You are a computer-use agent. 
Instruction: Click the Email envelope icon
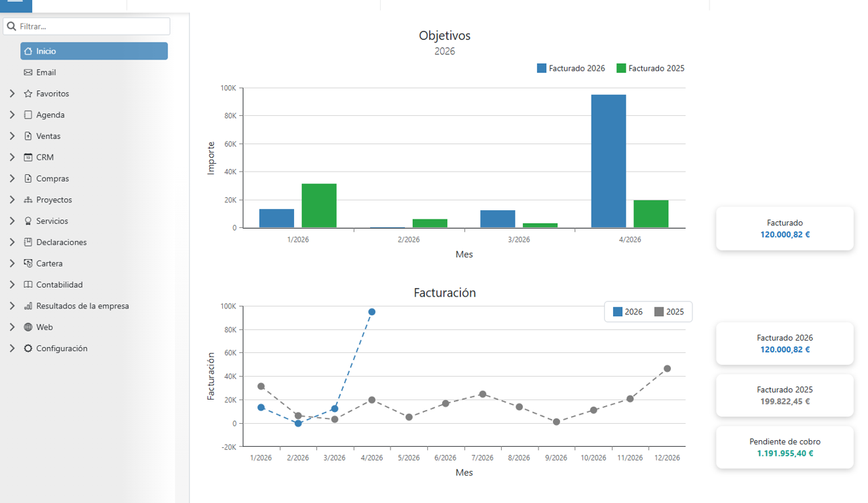(x=28, y=73)
